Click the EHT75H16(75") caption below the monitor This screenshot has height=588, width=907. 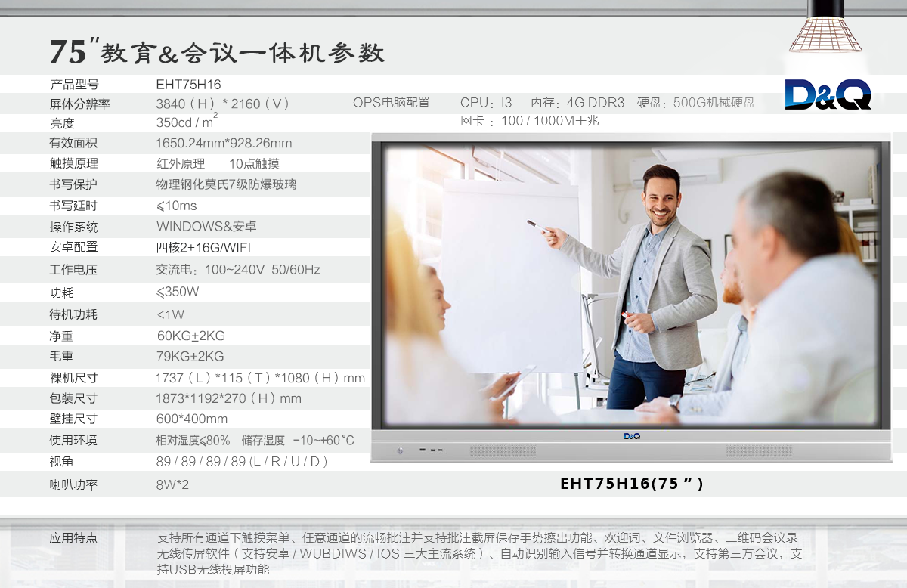[631, 484]
